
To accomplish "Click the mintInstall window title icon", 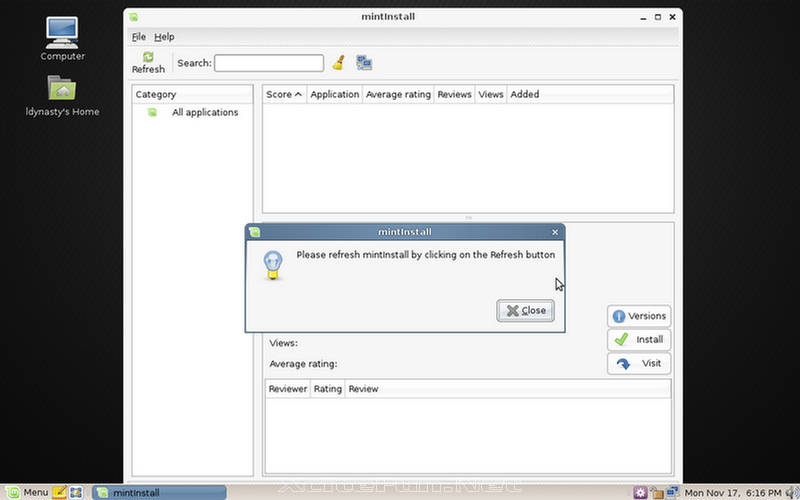I will click(x=134, y=17).
